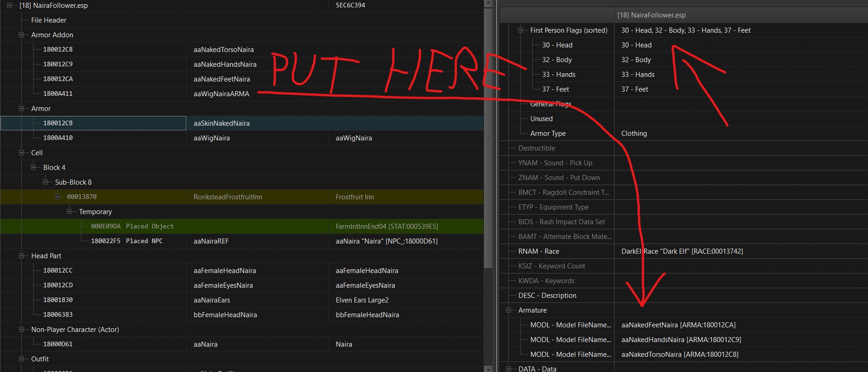
Task: Select the 000E09DA Placed Object row
Action: click(x=132, y=227)
